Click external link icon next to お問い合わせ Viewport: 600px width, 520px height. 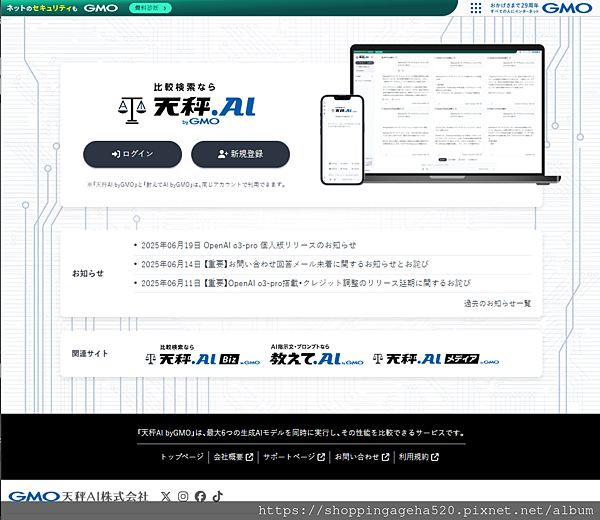pyautogui.click(x=385, y=457)
